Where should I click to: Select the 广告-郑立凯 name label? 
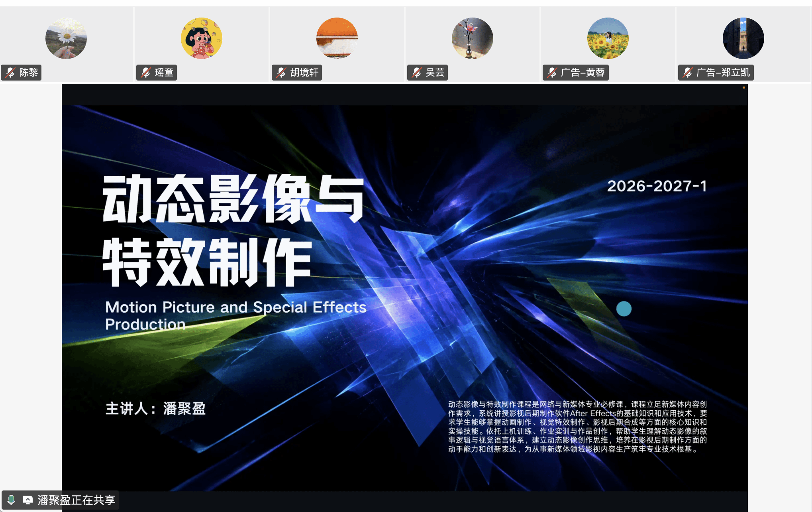[x=723, y=73]
